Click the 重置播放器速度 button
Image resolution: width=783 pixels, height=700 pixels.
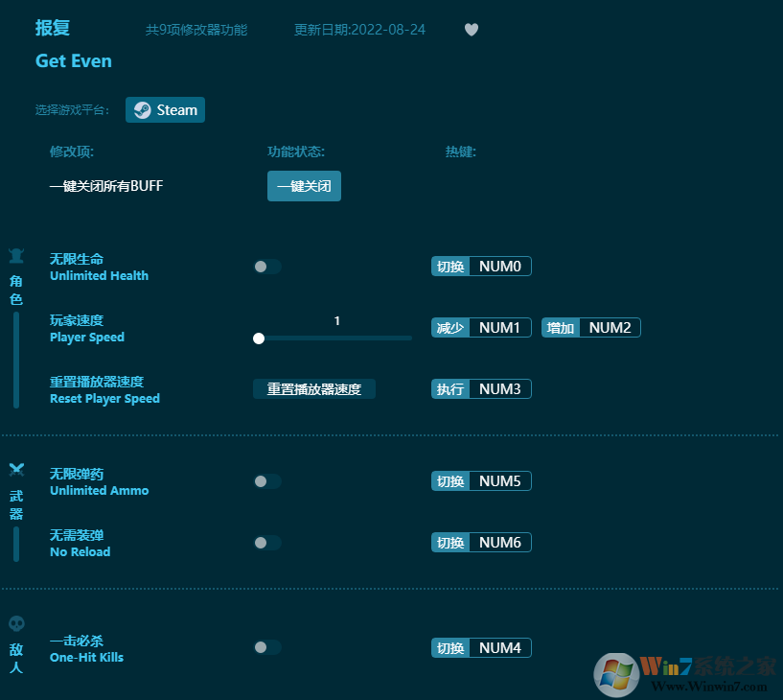tap(314, 388)
